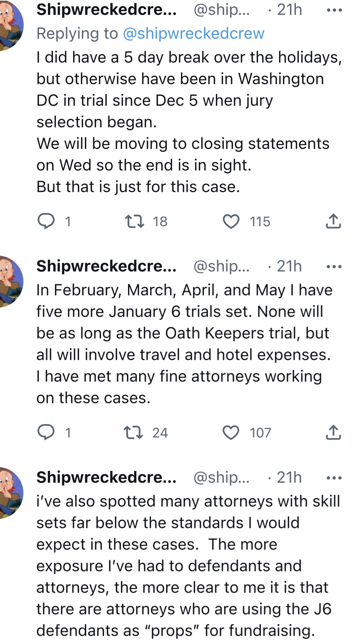Open the tweet about attorneys' skill sets
Image resolution: width=362 pixels, height=644 pixels.
click(x=184, y=566)
